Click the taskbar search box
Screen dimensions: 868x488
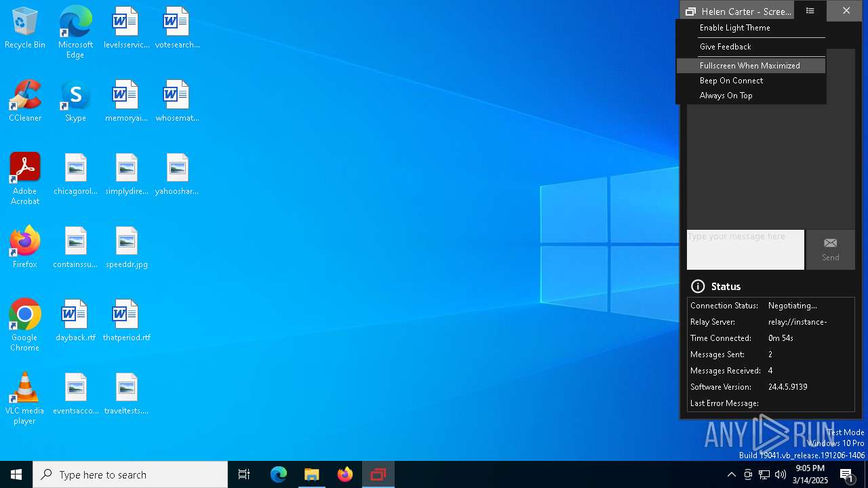(x=130, y=474)
